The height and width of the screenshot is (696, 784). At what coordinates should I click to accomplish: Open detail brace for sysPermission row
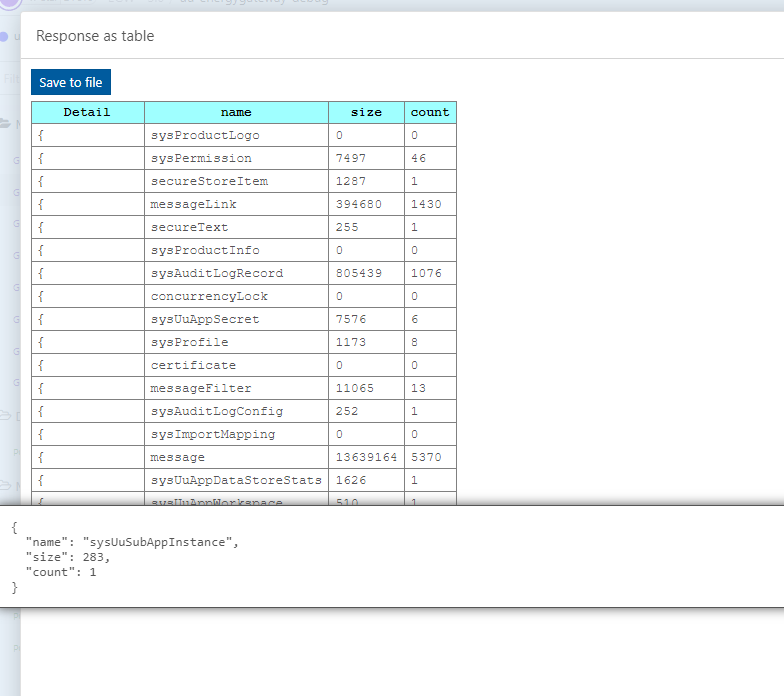tap(41, 158)
